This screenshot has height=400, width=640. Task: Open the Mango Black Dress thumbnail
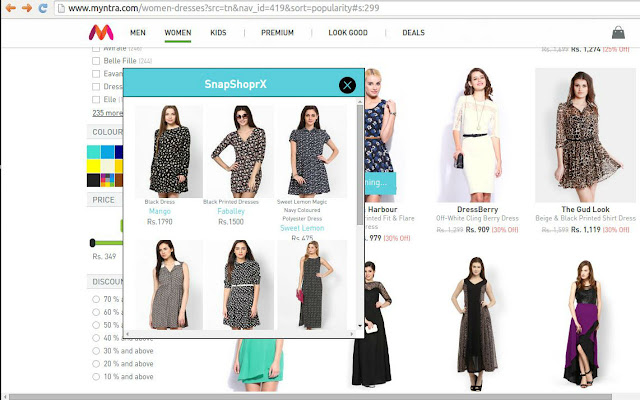coord(169,151)
